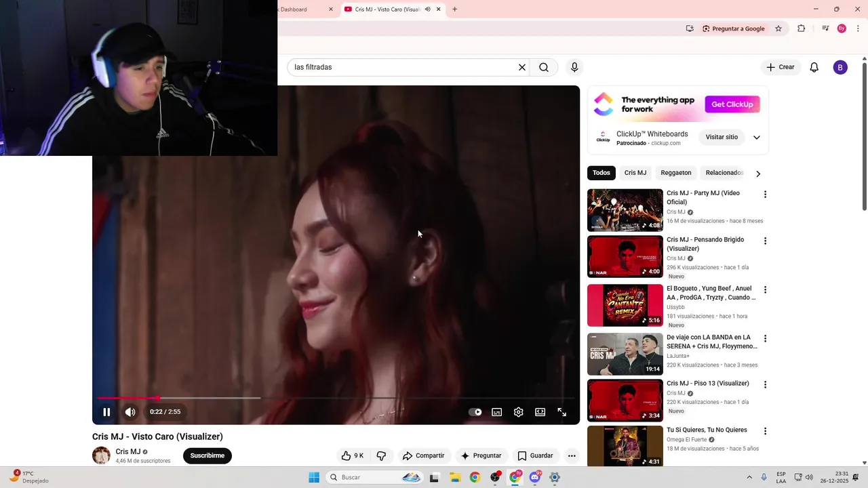868x488 pixels.
Task: Expand ClickUp ad options chevron
Action: [757, 138]
